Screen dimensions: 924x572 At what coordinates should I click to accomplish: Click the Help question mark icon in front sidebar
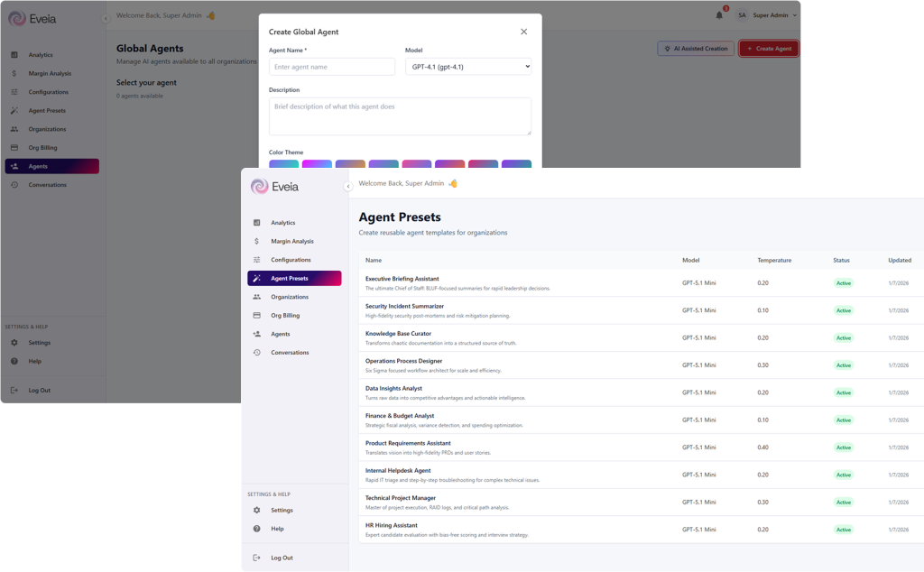point(257,529)
